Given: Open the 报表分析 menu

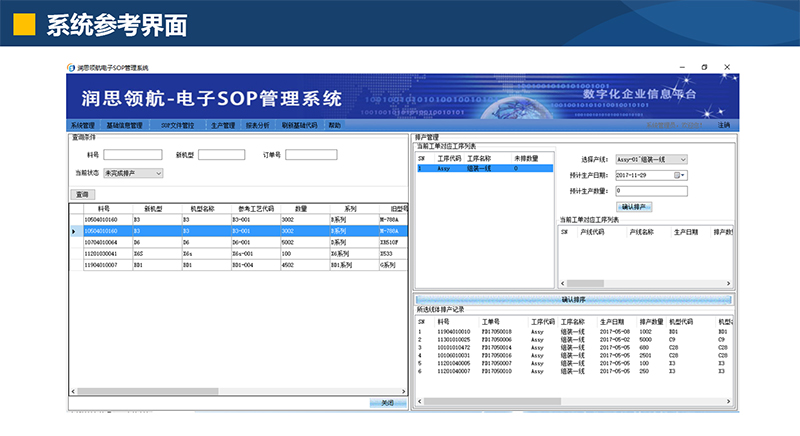Looking at the screenshot, I should tap(257, 125).
